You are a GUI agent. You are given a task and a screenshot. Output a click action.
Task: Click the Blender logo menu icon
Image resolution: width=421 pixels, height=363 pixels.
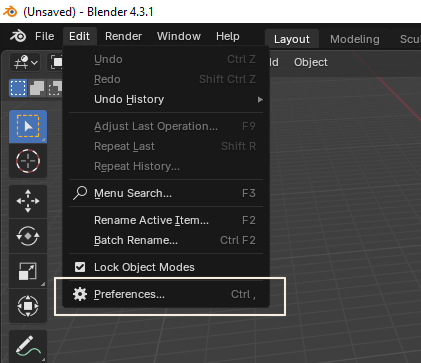point(18,36)
